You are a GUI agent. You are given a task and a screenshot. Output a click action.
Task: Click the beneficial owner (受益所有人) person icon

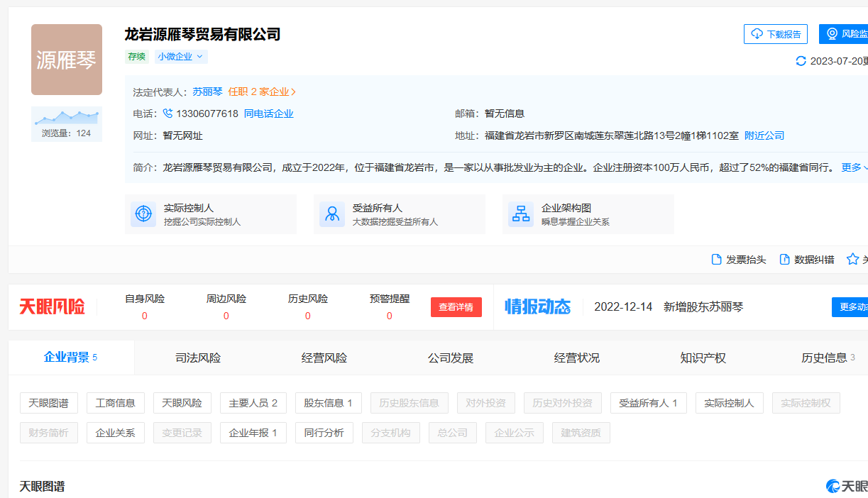[x=332, y=214]
